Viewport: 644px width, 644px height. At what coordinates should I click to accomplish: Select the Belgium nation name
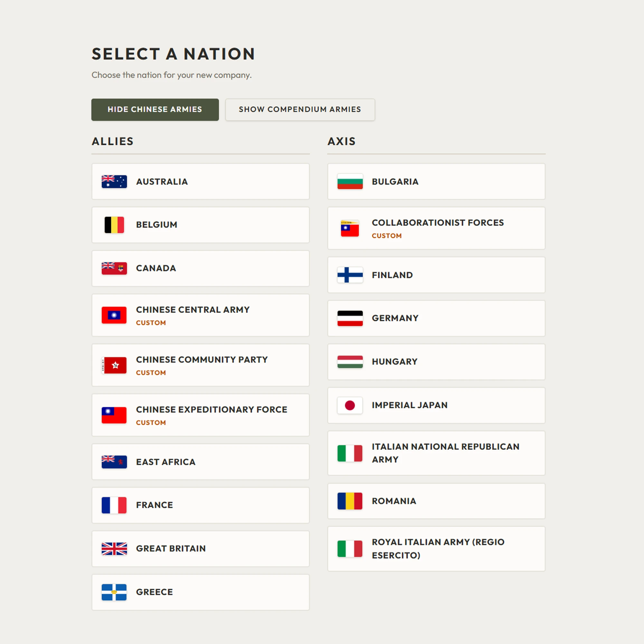tap(157, 225)
